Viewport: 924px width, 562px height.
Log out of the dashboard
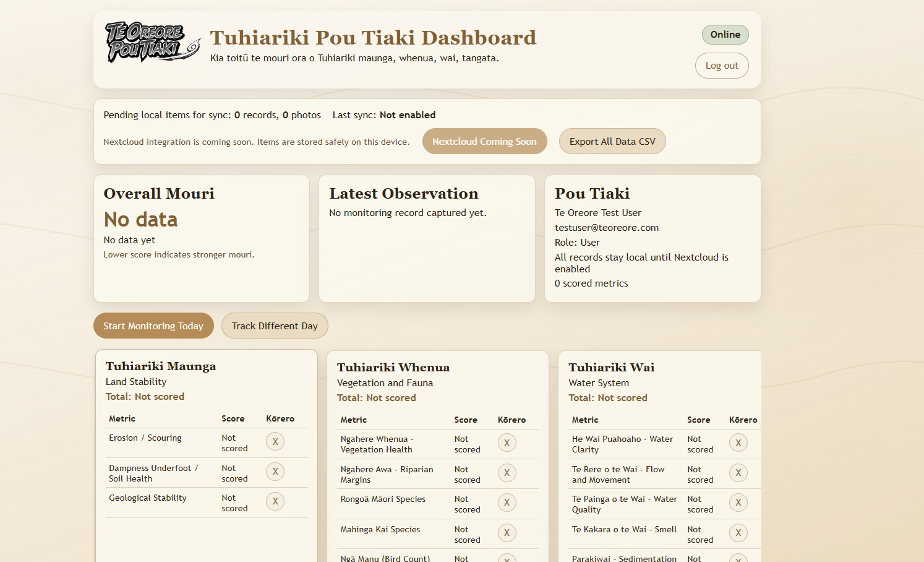[x=722, y=65]
